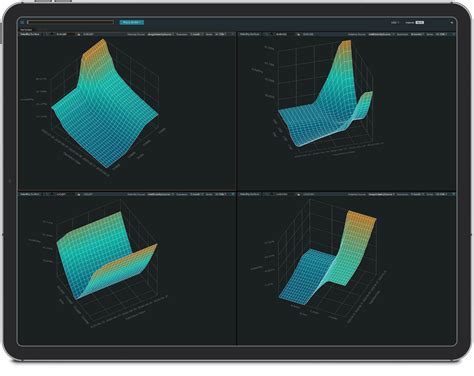474x376 pixels.
Task: Click the icon at the right end of the top-left panel header
Action: [233, 34]
